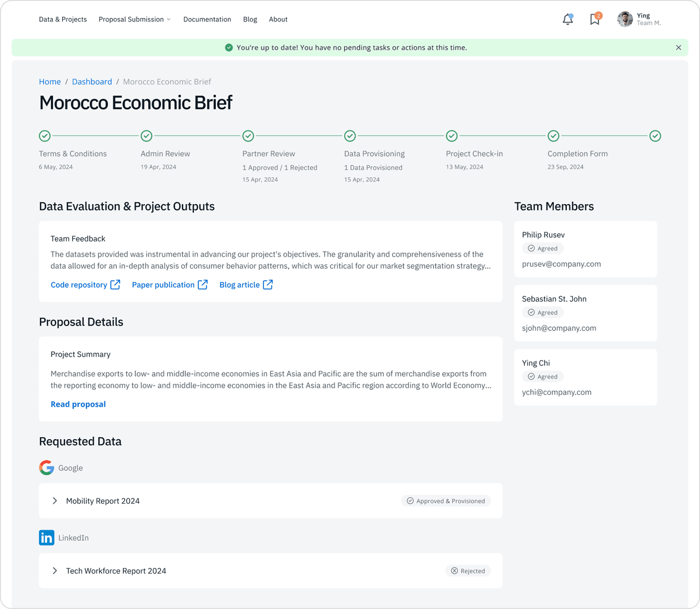700x609 pixels.
Task: Click Admin Review step check circle
Action: [147, 136]
